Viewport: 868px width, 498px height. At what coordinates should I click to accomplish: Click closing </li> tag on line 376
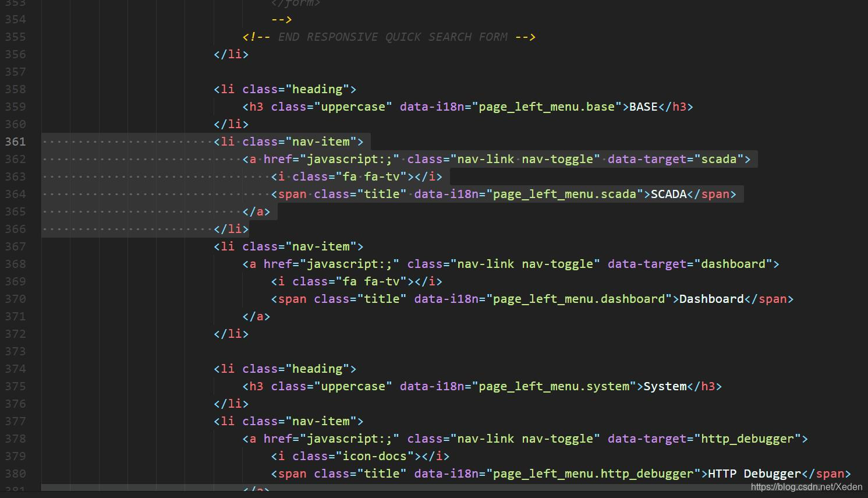tap(231, 404)
